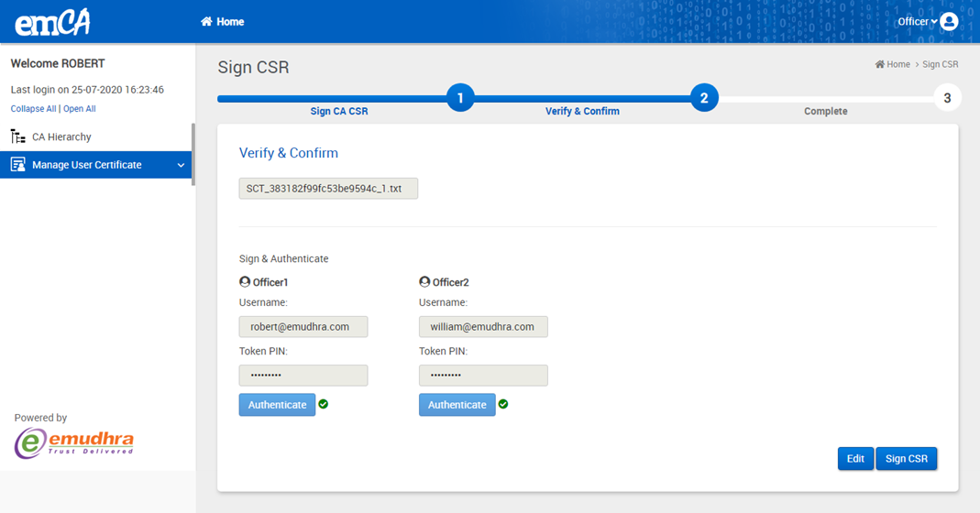Click Collapse All in the sidebar

tap(33, 109)
